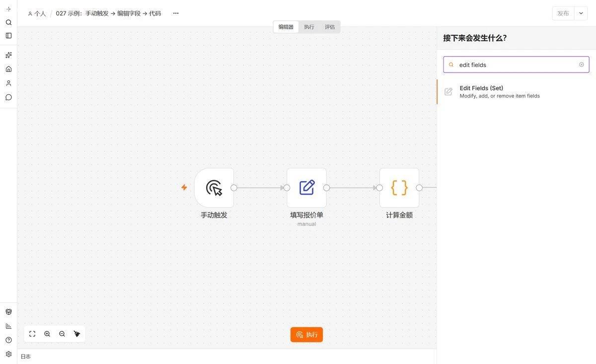The height and width of the screenshot is (364, 596).
Task: Open the AI sparkle assistant icon
Action: (8, 55)
